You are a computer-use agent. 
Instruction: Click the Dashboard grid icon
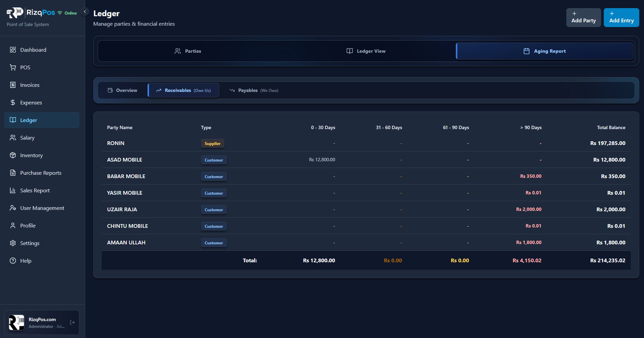[13, 50]
